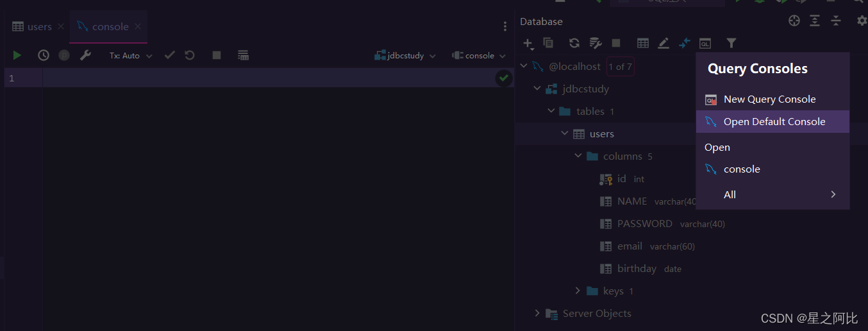Open the Tx: Auto transaction mode dropdown
Image resolution: width=868 pixels, height=331 pixels.
pyautogui.click(x=131, y=56)
